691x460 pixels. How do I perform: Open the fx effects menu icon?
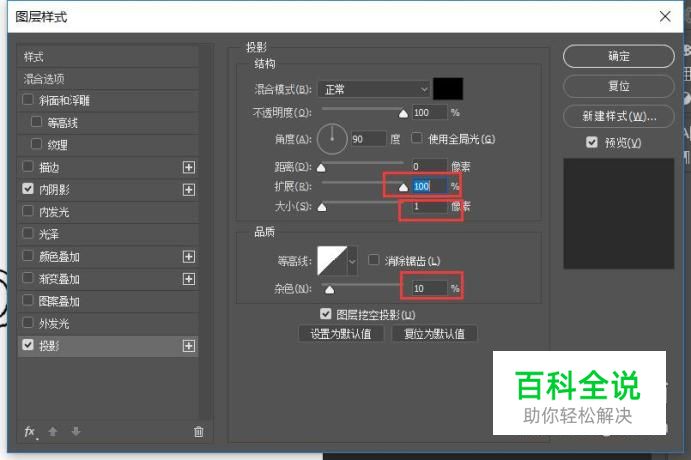pos(30,432)
